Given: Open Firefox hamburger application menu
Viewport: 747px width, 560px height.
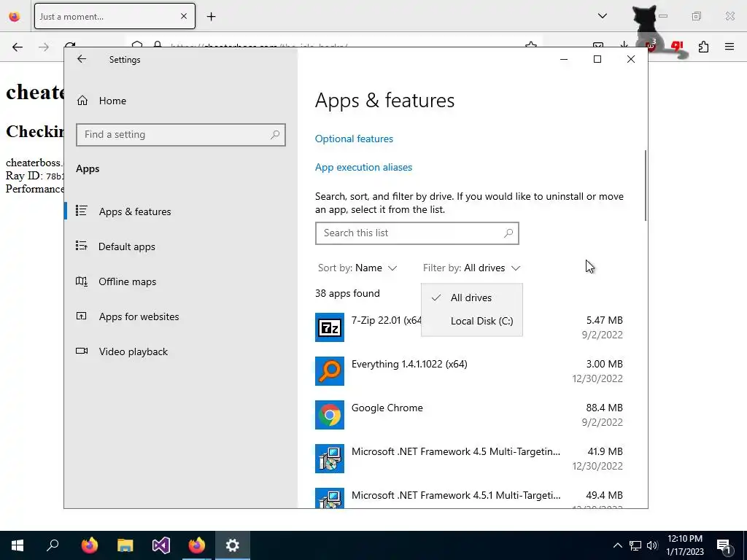Looking at the screenshot, I should 729,47.
